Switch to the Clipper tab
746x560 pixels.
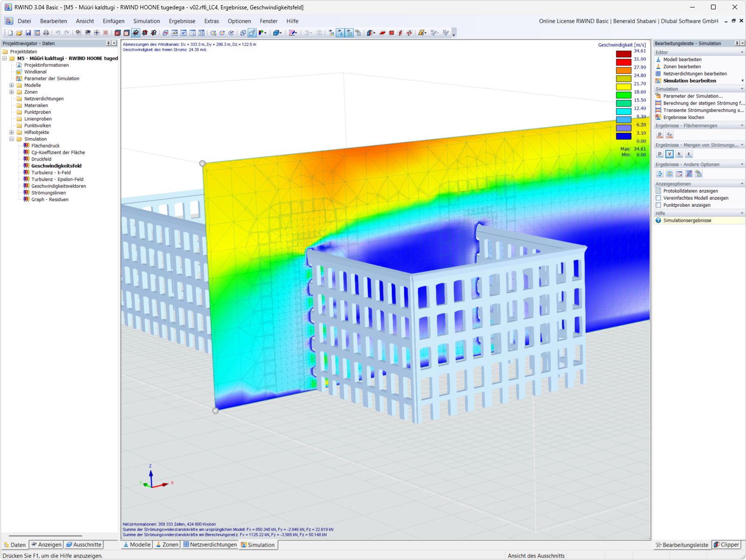tap(726, 545)
